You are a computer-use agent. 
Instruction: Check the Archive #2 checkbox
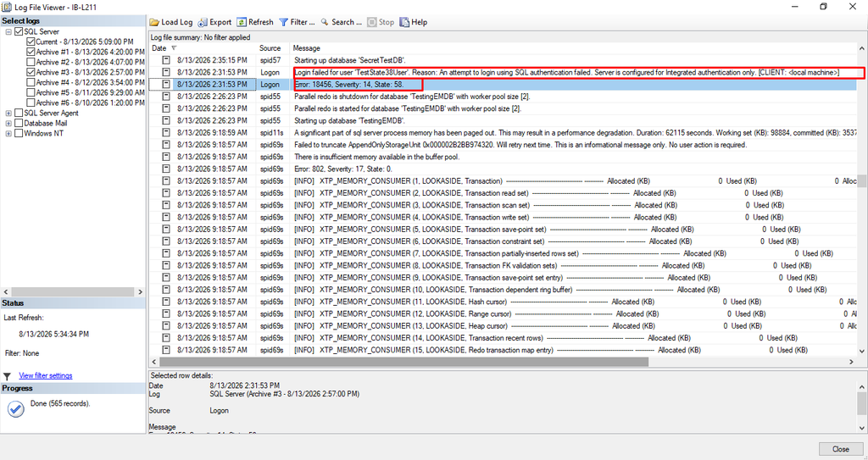(31, 62)
